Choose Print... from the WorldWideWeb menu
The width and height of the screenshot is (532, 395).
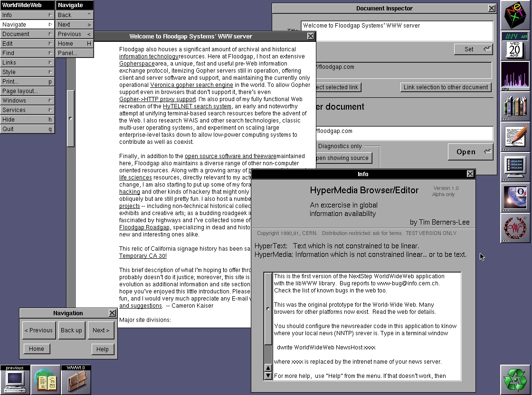coord(27,81)
